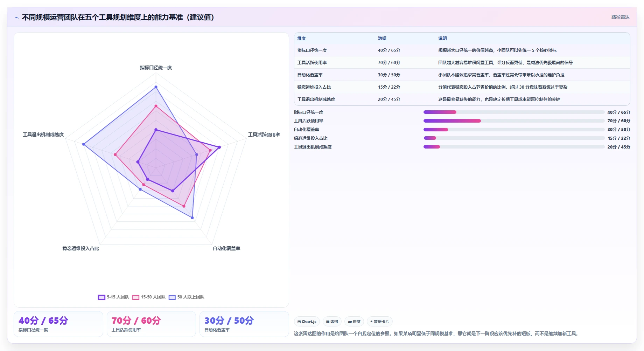Toggle the 15-50 人团队 legend entry

pyautogui.click(x=149, y=297)
